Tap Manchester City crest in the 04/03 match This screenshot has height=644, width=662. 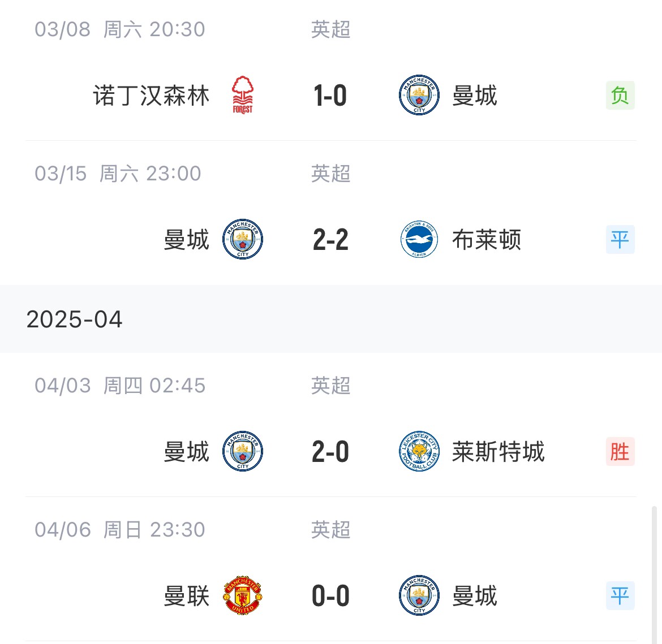click(x=243, y=451)
